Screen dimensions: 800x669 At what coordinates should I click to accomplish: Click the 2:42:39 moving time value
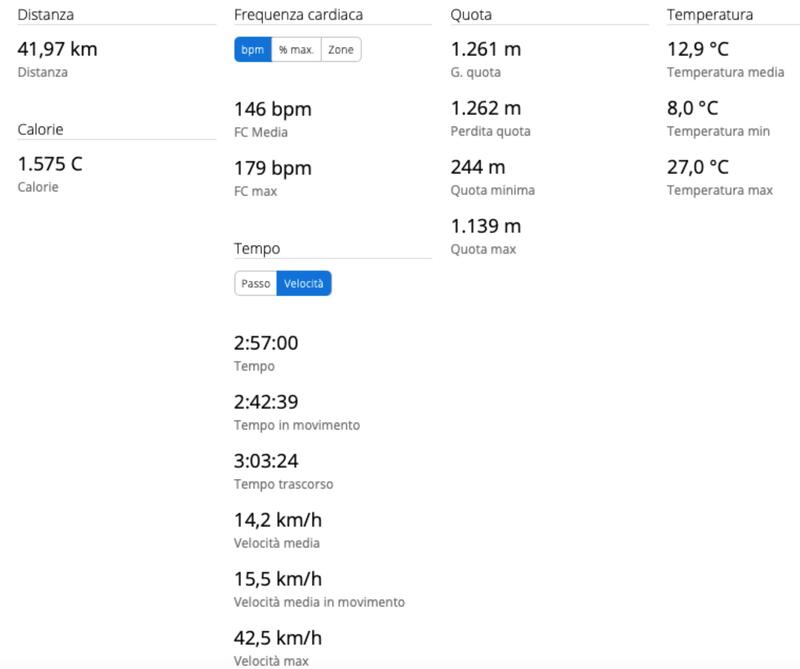click(x=266, y=402)
